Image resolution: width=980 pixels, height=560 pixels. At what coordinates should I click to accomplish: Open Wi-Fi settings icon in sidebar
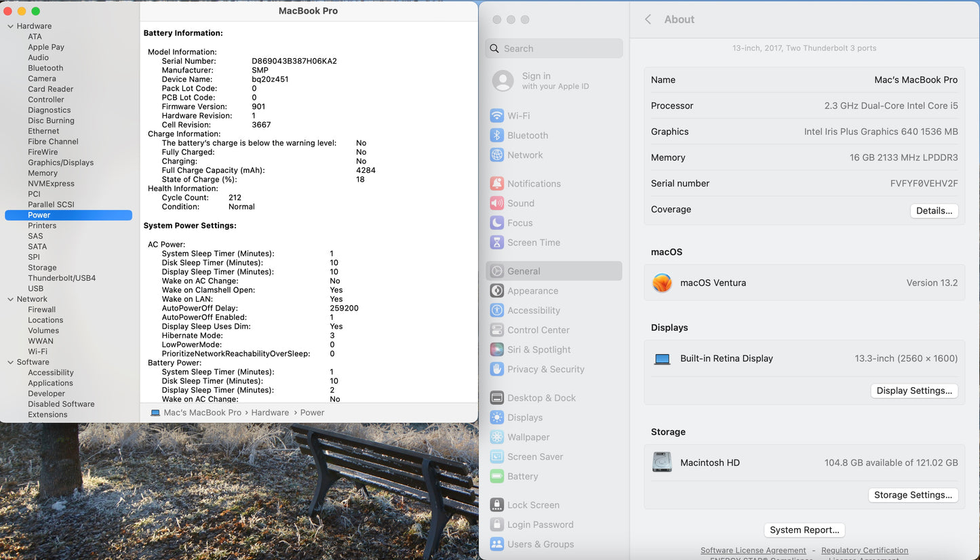[x=497, y=116]
